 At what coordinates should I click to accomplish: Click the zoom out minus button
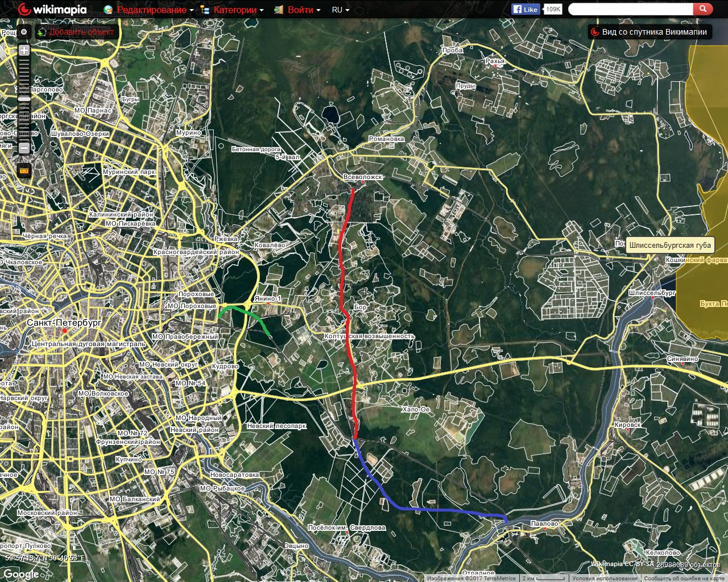tap(24, 148)
